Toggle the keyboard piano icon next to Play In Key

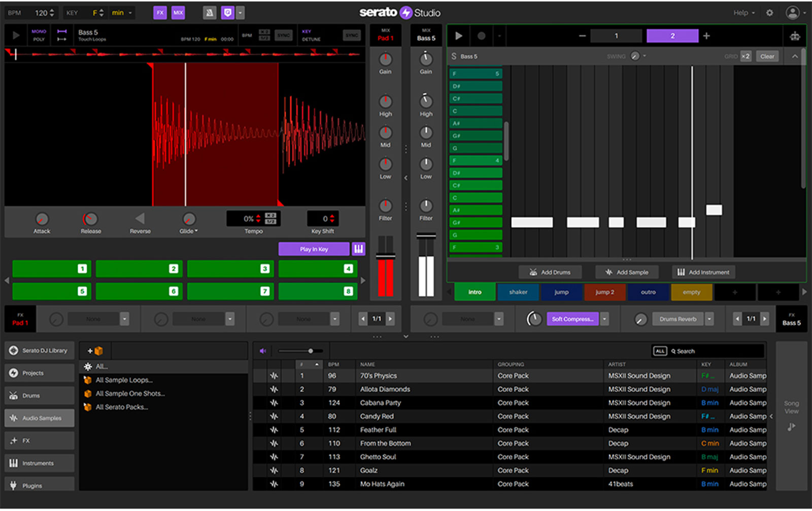click(x=358, y=249)
